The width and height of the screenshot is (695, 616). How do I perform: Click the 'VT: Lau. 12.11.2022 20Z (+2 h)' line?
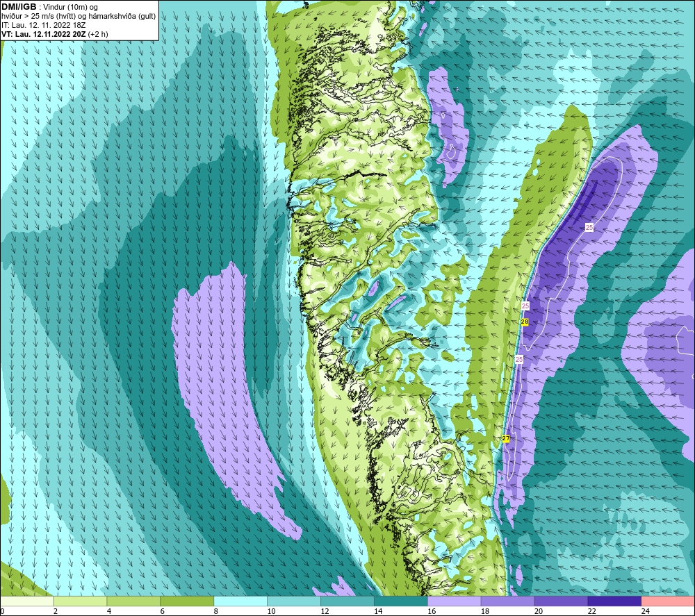pyautogui.click(x=54, y=34)
